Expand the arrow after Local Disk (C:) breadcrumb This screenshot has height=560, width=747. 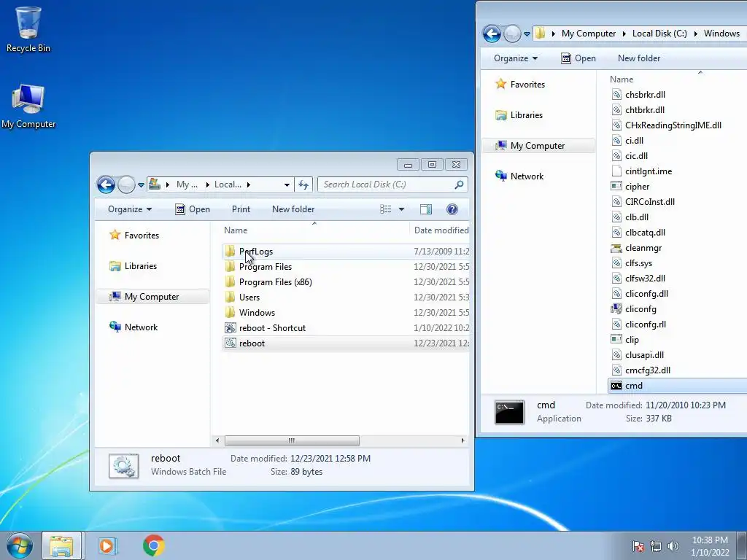[695, 34]
